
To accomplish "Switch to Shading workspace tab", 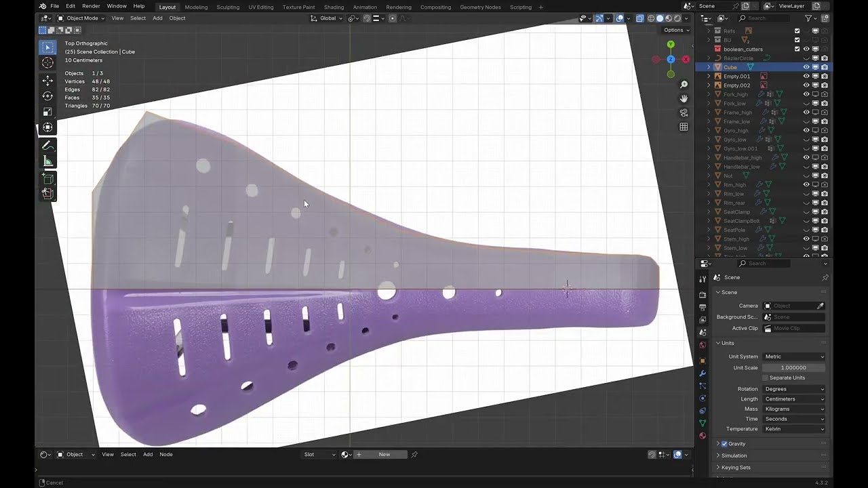I will (x=334, y=7).
